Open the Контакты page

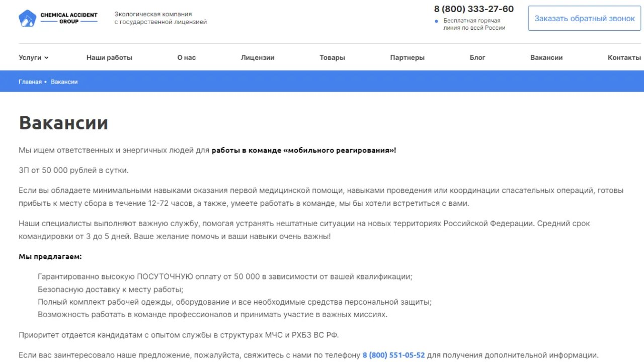point(623,57)
